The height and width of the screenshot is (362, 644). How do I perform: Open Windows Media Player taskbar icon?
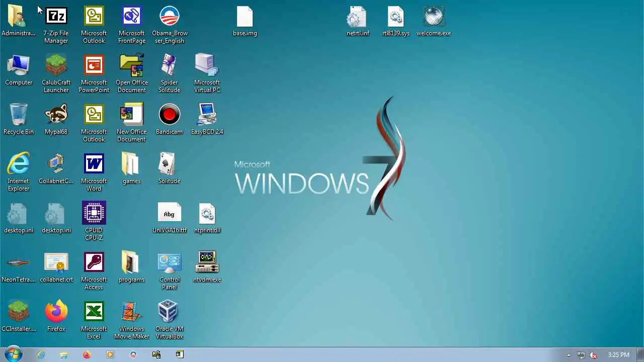click(x=110, y=354)
